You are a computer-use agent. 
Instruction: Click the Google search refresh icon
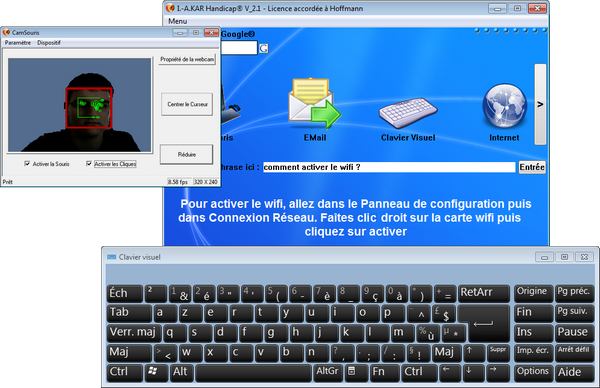click(264, 49)
